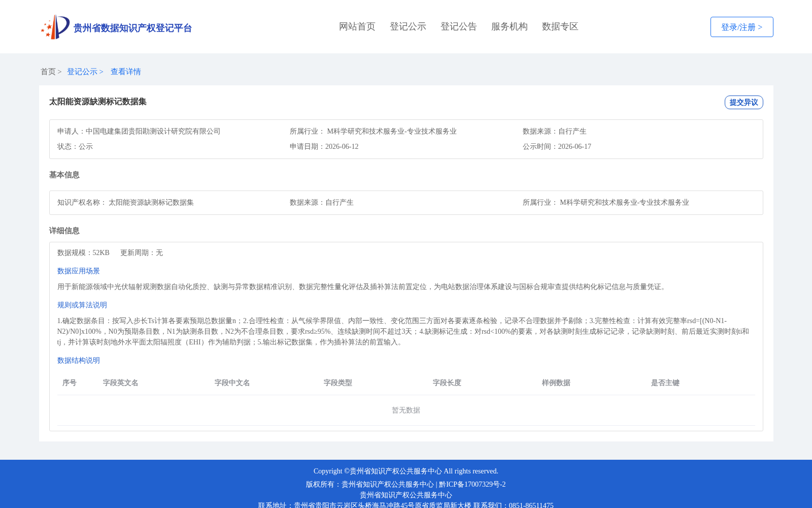The image size is (812, 508).
Task: Click the 状态：公示 text
Action: coord(75,146)
